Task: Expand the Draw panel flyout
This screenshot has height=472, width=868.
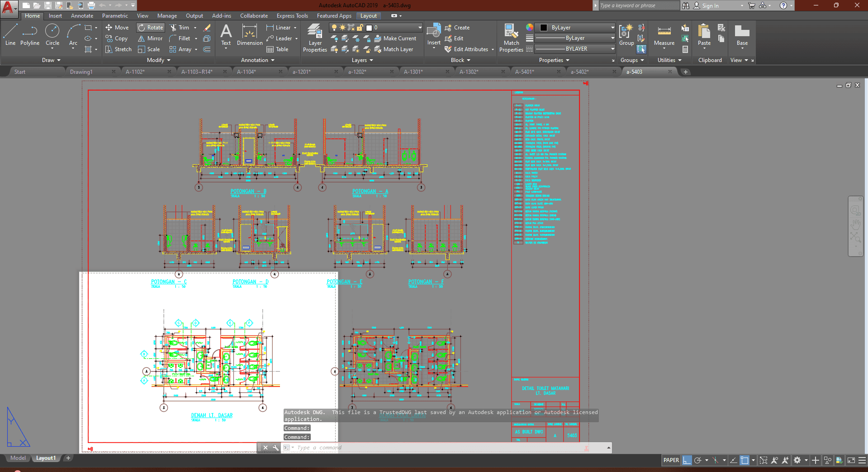Action: click(51, 60)
